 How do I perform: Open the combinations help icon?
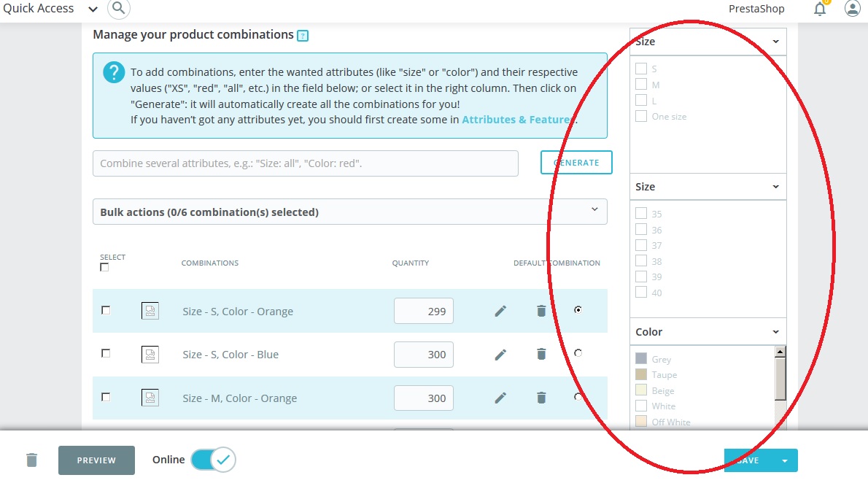[x=303, y=36]
